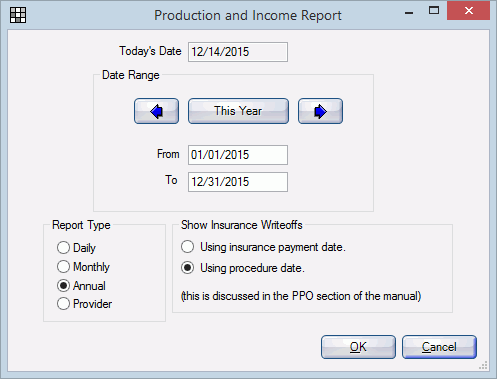Click the right blue arrow date button
The height and width of the screenshot is (379, 497).
[x=320, y=111]
